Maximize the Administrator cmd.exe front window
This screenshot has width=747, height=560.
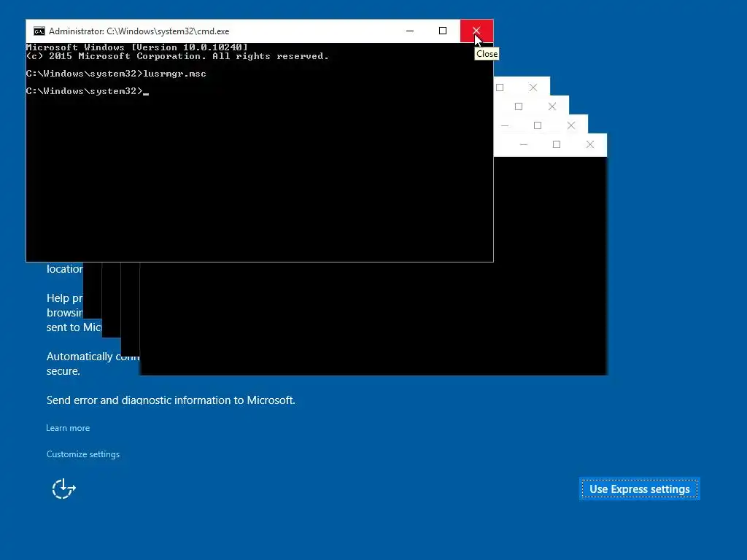[x=443, y=31]
